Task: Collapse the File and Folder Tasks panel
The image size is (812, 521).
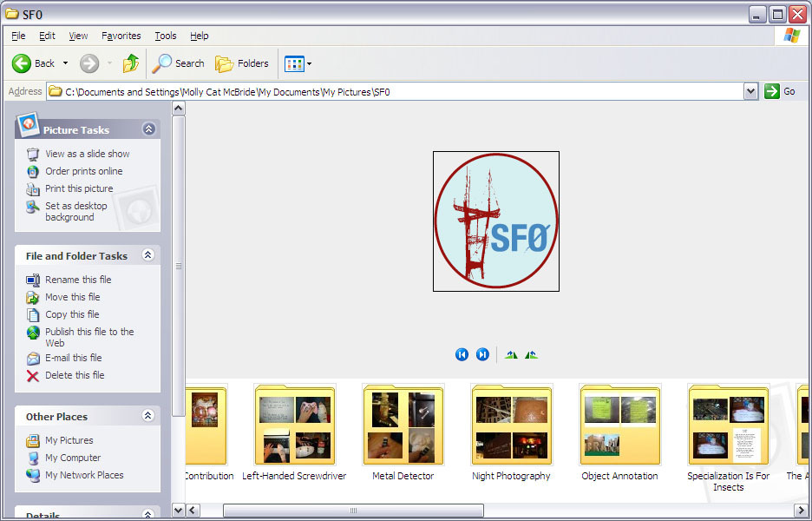Action: (x=147, y=255)
